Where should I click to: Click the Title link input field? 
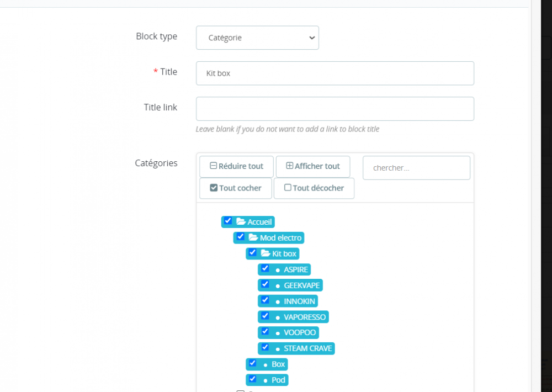point(335,109)
